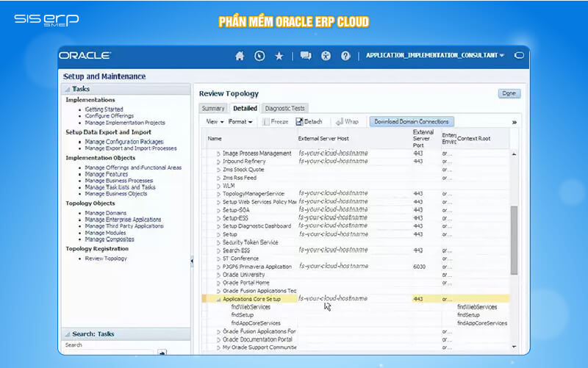This screenshot has height=368, width=588.
Task: Open Manage Business Objects link
Action: [x=116, y=194]
